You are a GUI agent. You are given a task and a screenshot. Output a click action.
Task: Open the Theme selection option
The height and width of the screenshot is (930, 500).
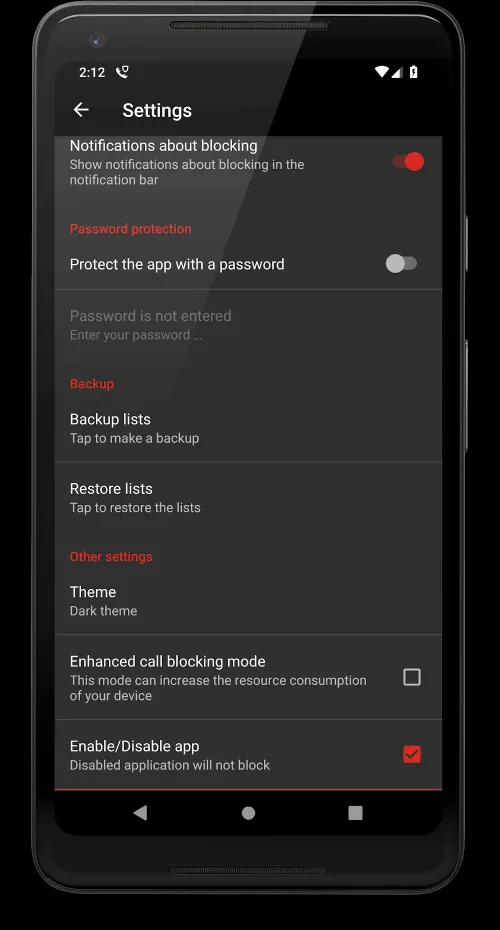click(248, 600)
